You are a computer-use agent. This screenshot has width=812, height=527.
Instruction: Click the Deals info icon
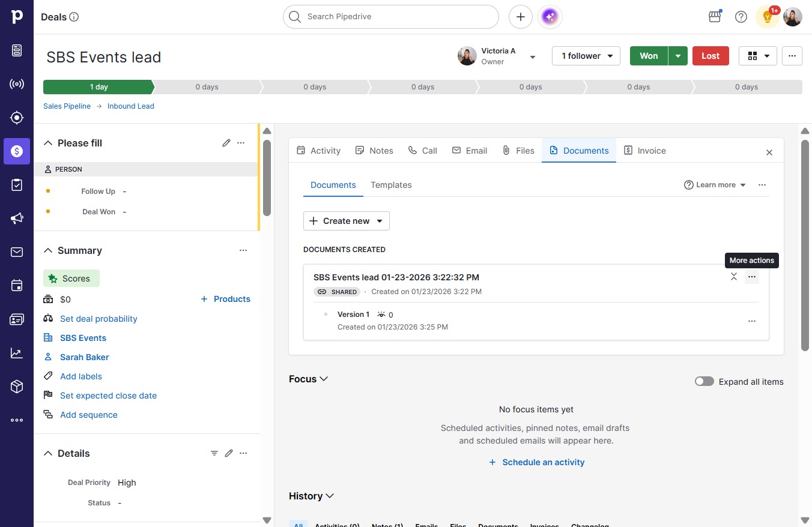click(74, 17)
